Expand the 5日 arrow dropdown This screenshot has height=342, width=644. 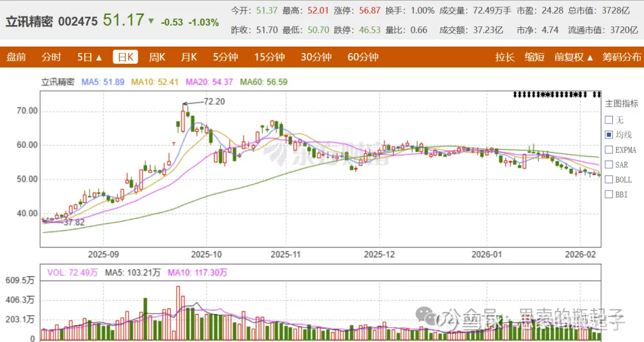[x=99, y=58]
